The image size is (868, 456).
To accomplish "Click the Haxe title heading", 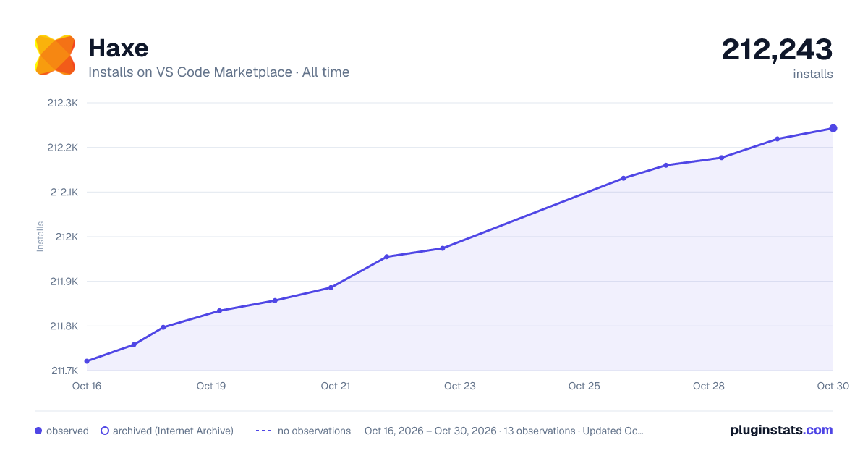I will click(119, 48).
